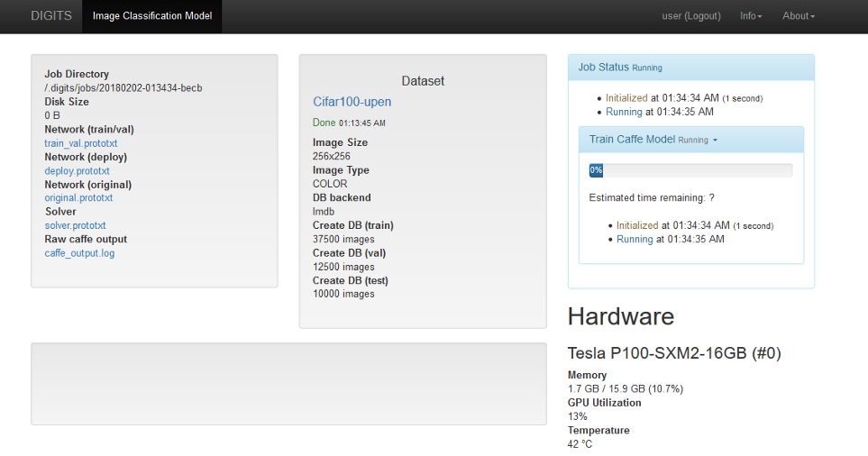Open the deploy.prototxt link
The width and height of the screenshot is (868, 456).
point(78,171)
